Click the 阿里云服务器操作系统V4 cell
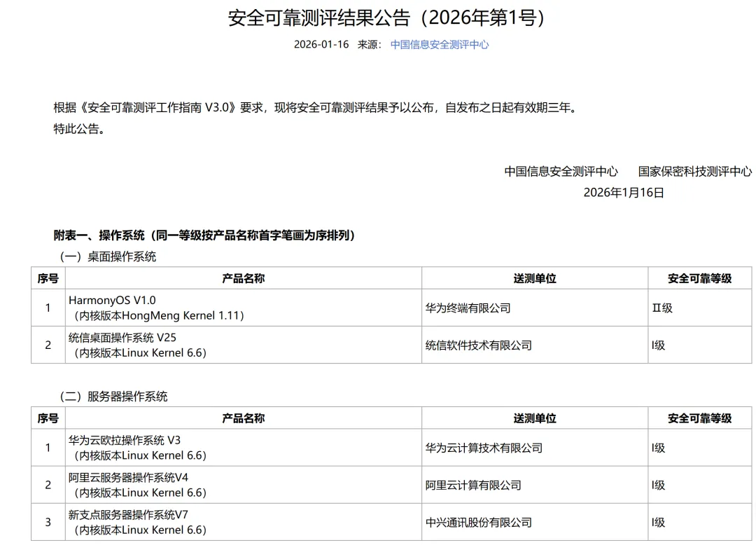Screen dimensions: 756x550 tap(244, 485)
